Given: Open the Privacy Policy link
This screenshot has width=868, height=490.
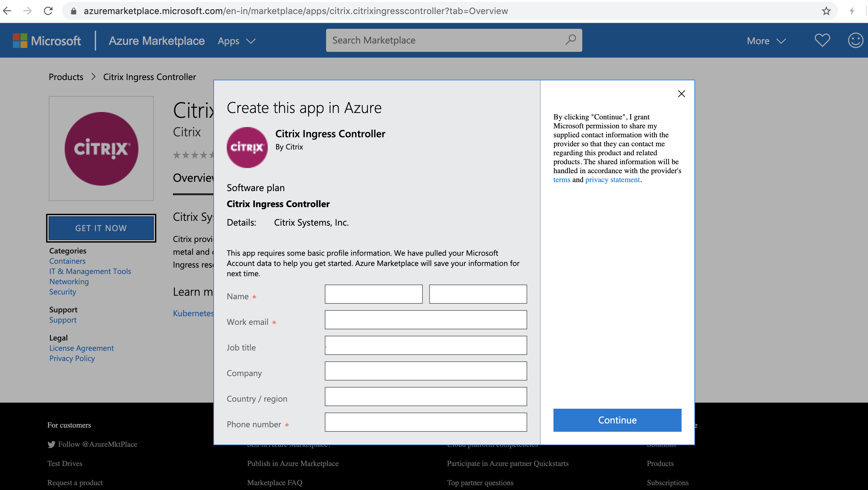Looking at the screenshot, I should [x=72, y=358].
